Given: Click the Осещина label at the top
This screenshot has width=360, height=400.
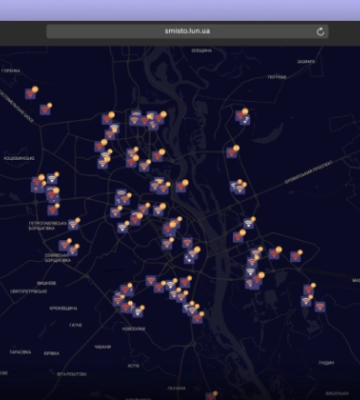Looking at the screenshot, I should 202,51.
